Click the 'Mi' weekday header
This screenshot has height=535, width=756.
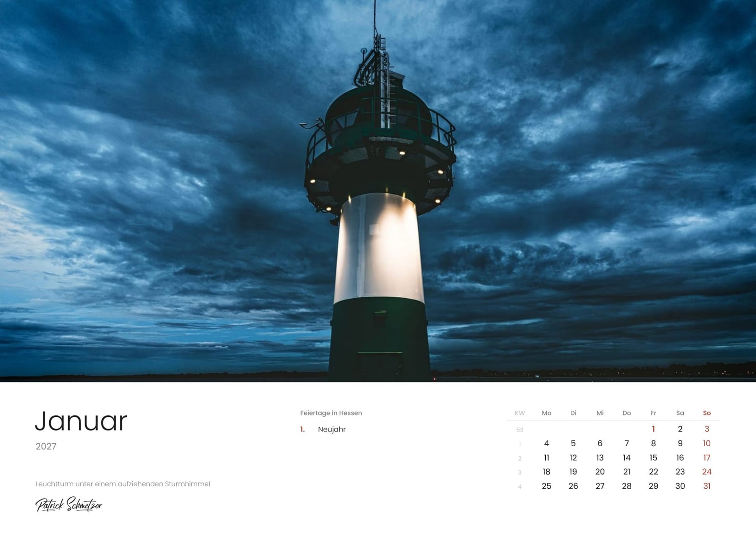[x=600, y=413]
